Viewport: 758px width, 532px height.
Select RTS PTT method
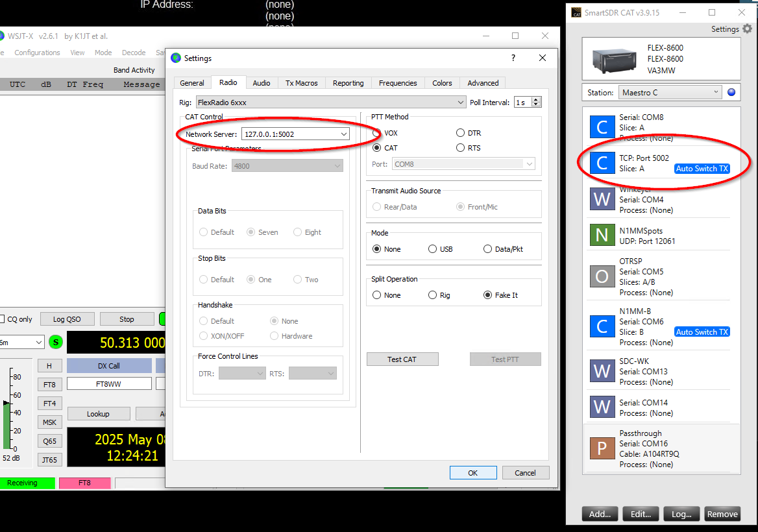(x=460, y=148)
